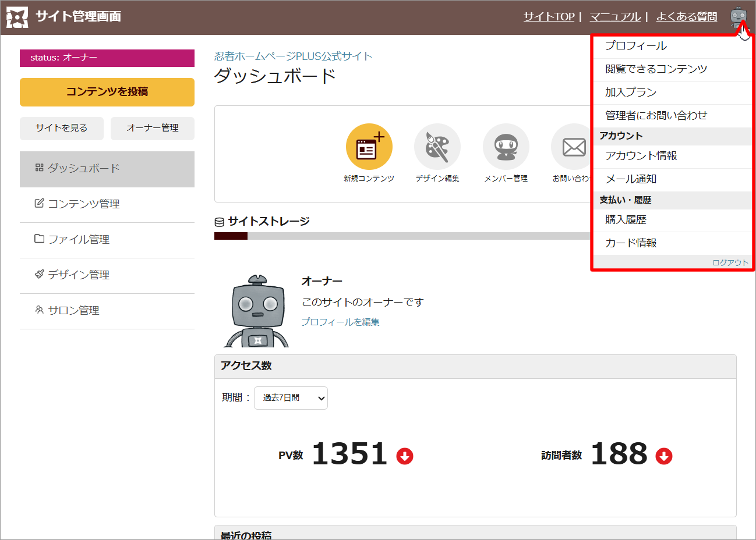Open the period (期間) dropdown showing 過去7日間

[x=291, y=398]
